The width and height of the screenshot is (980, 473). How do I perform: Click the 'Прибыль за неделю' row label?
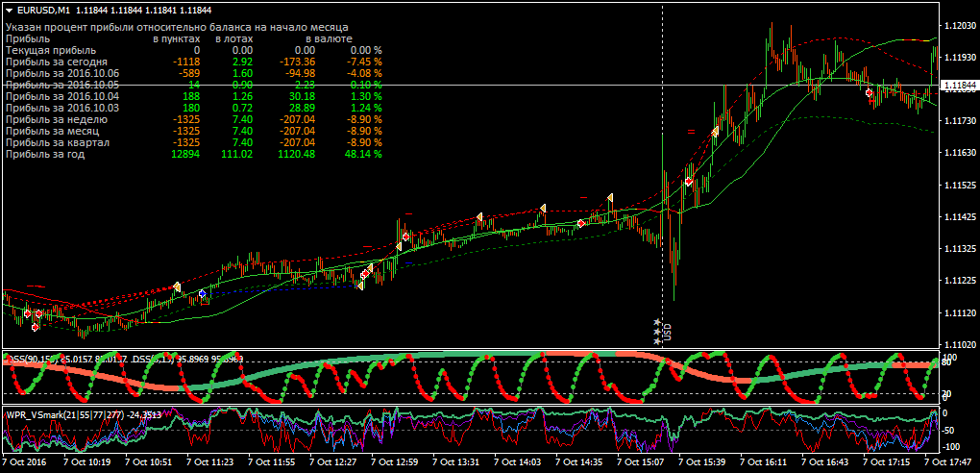point(57,119)
